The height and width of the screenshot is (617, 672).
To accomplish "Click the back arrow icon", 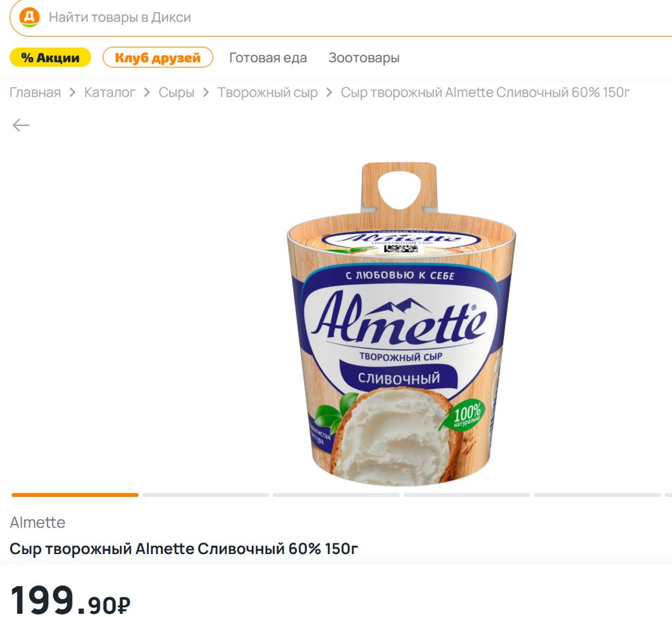I will coord(21,125).
